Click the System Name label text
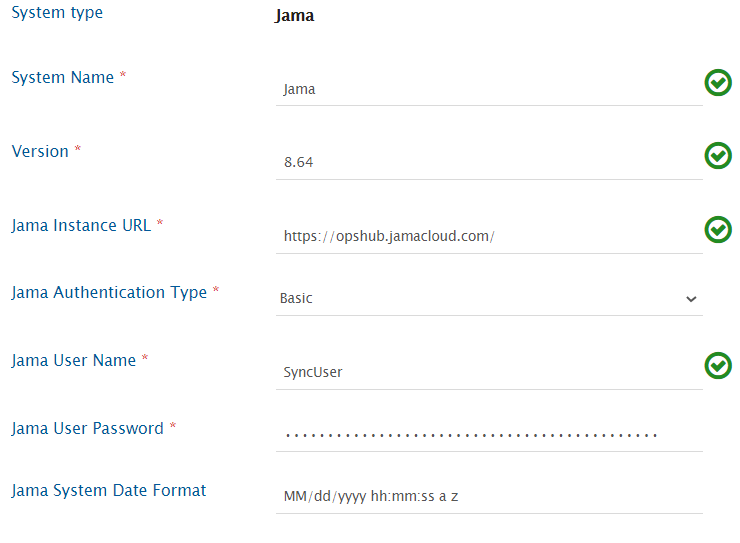The width and height of the screenshot is (740, 543). [x=62, y=77]
